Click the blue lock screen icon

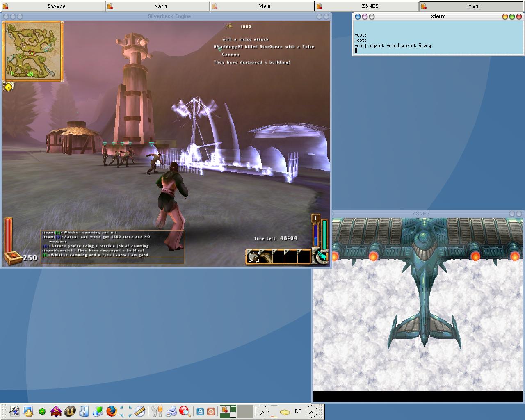coord(200,411)
